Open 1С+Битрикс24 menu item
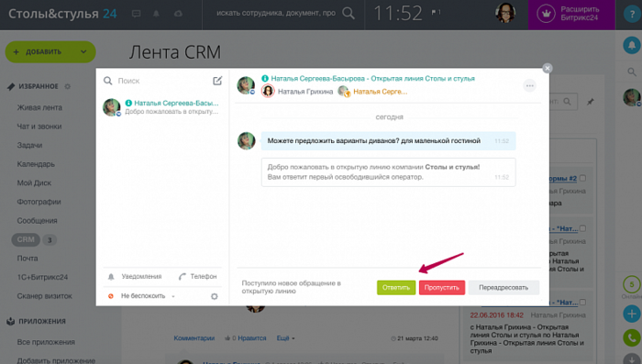The image size is (642, 364). [x=42, y=277]
